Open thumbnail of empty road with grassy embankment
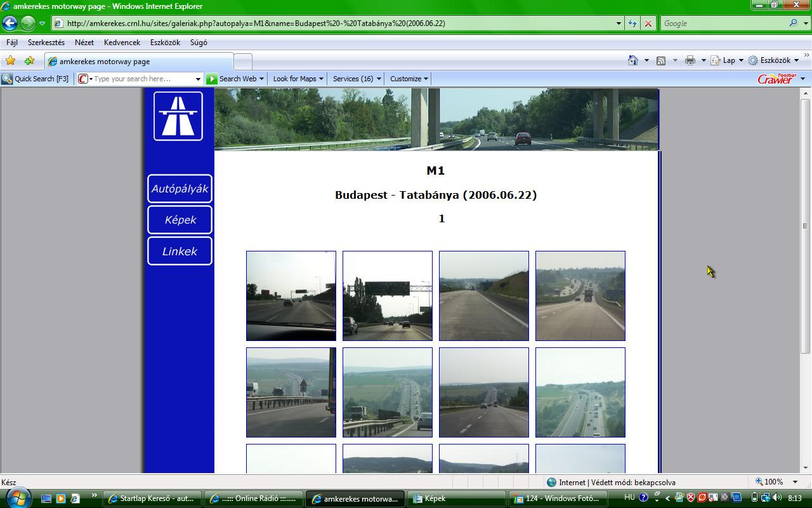Screen dimensions: 812x508 (x=484, y=296)
